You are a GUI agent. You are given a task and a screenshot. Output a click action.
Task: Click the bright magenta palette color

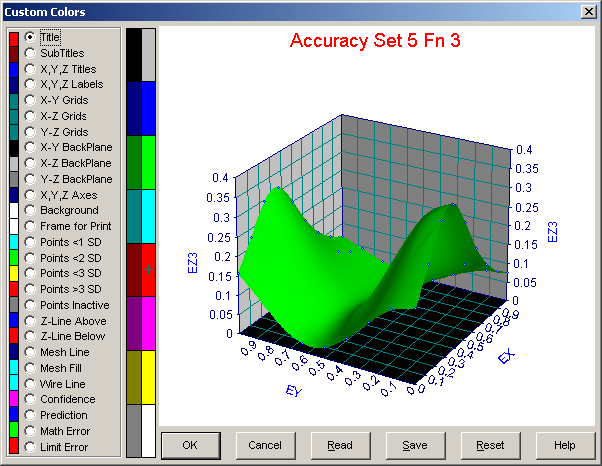tap(148, 324)
